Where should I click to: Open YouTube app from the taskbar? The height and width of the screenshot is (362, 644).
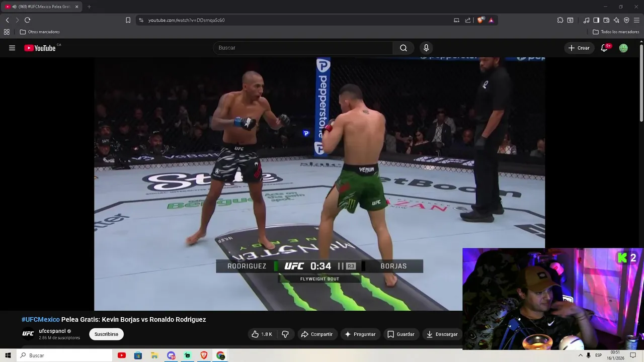point(121,355)
